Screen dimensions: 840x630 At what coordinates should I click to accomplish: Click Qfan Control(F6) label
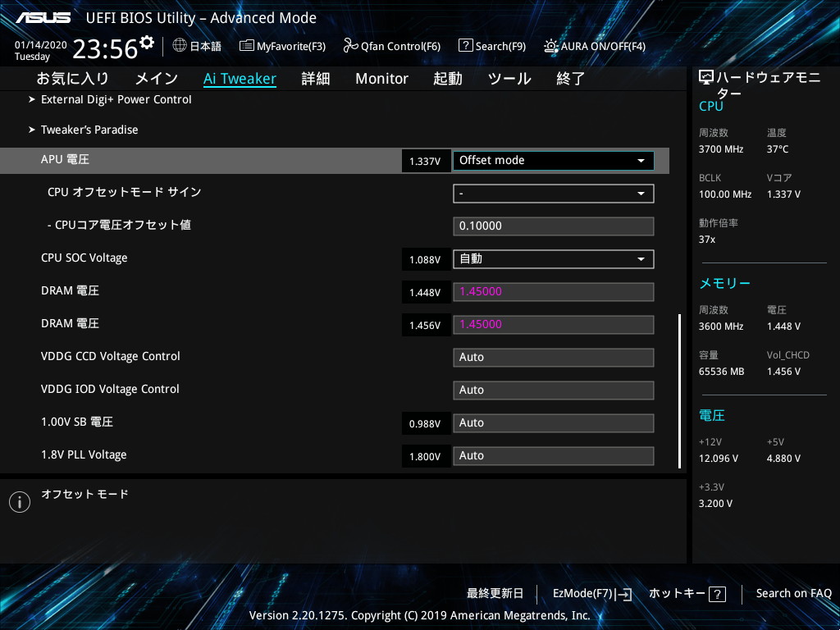(400, 47)
